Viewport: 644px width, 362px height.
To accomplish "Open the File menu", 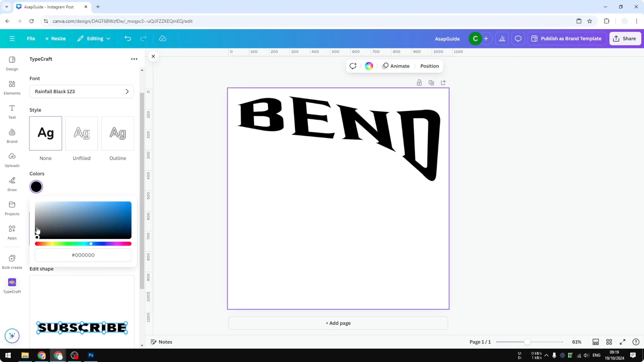I will [x=31, y=38].
